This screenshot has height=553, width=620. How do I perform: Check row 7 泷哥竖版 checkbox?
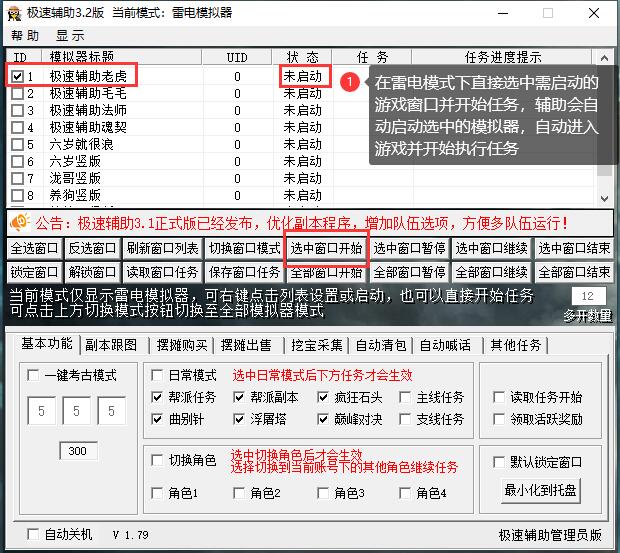point(17,178)
